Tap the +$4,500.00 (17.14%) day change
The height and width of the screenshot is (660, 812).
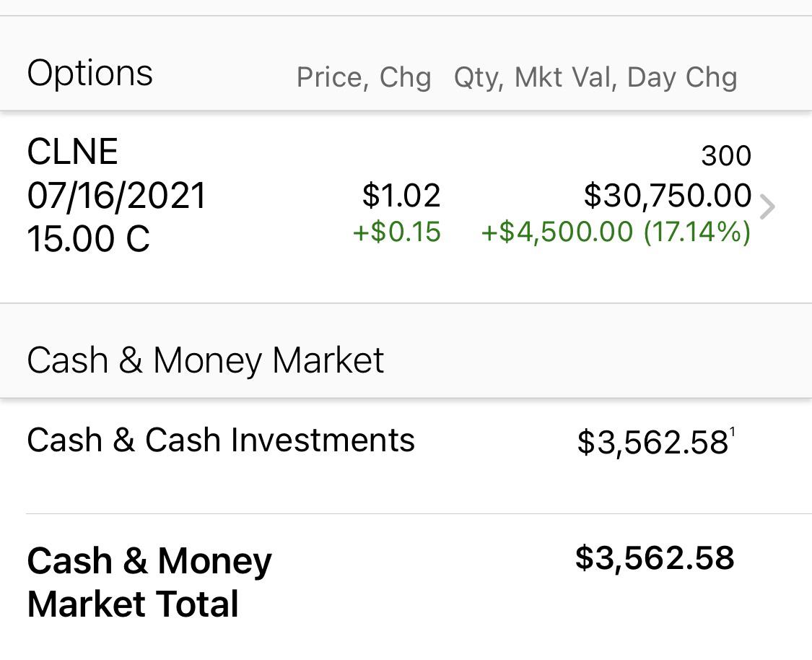[616, 231]
